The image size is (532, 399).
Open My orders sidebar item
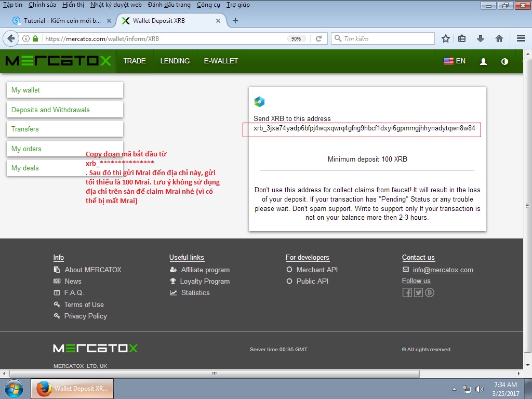pyautogui.click(x=65, y=149)
